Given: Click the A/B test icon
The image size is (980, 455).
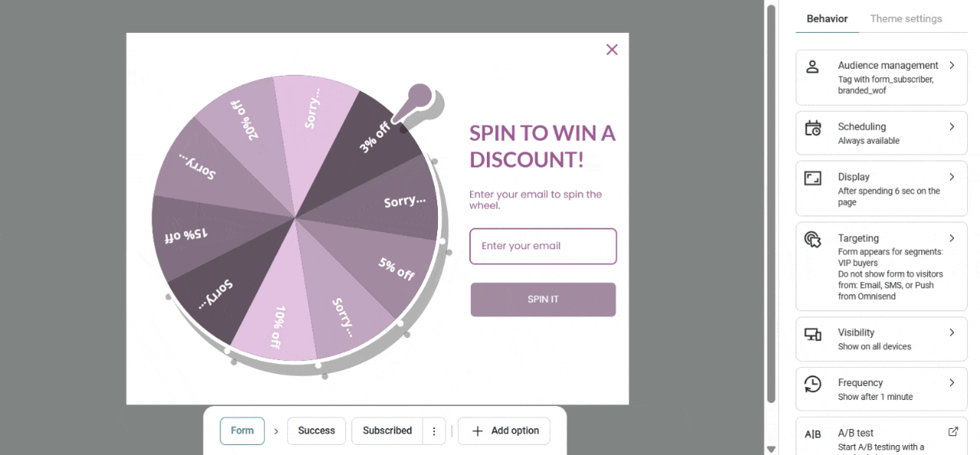Looking at the screenshot, I should coord(812,434).
